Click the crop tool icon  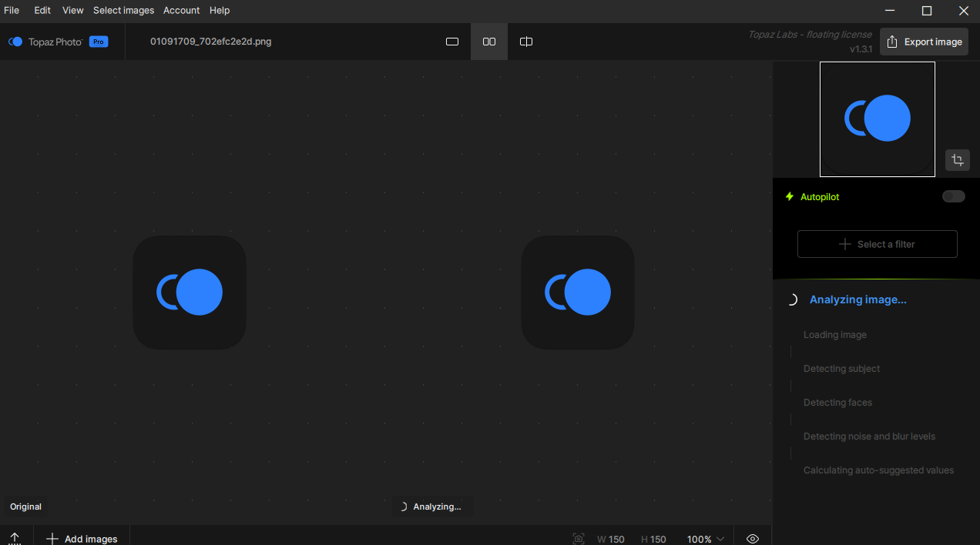coord(958,160)
